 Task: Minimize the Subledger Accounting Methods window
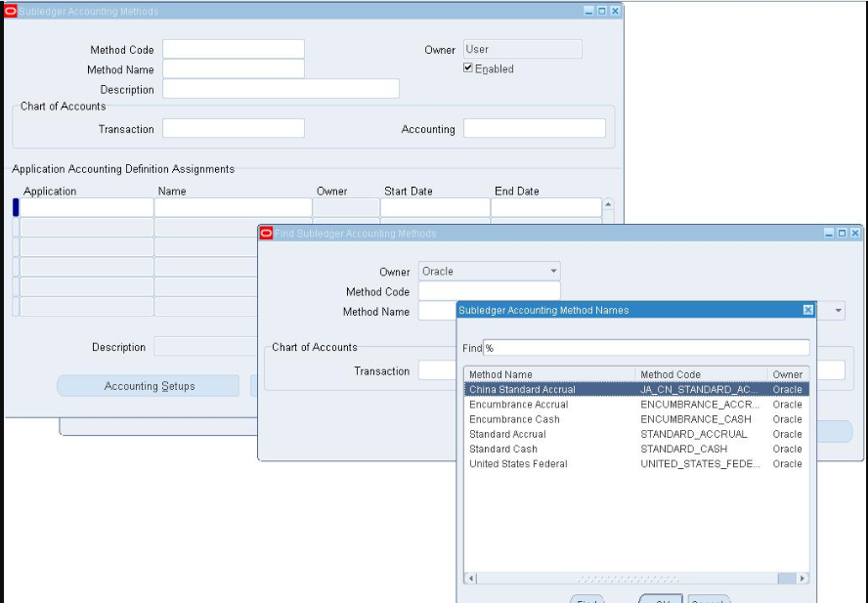coord(588,11)
